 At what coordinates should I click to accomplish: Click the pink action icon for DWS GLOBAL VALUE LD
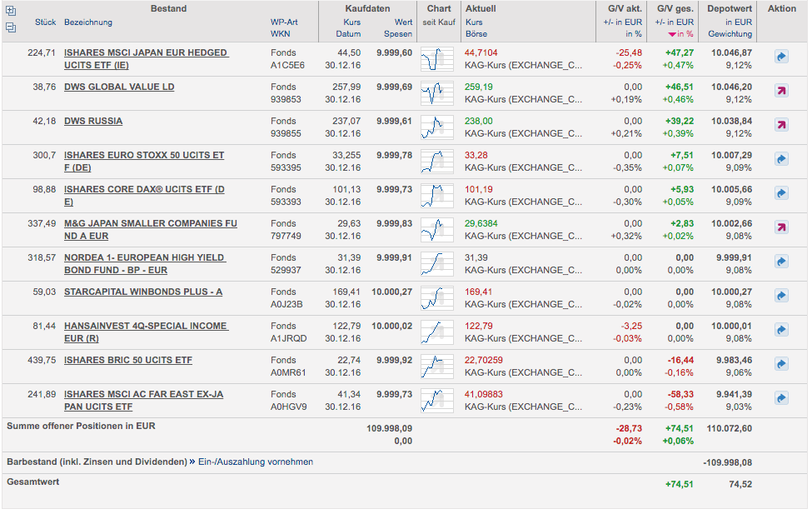(781, 91)
